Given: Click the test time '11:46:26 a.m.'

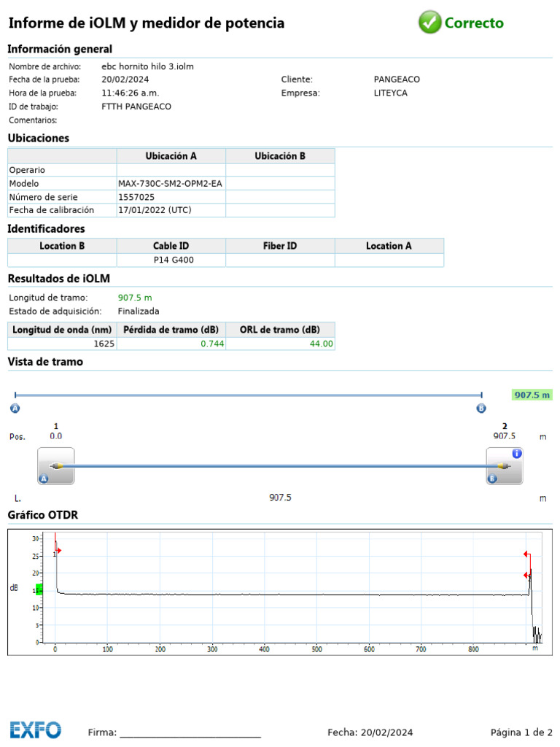Looking at the screenshot, I should click(x=130, y=93).
